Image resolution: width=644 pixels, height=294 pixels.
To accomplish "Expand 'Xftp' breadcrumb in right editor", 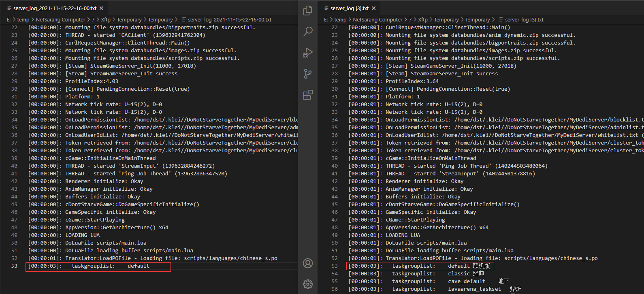I will pyautogui.click(x=422, y=19).
